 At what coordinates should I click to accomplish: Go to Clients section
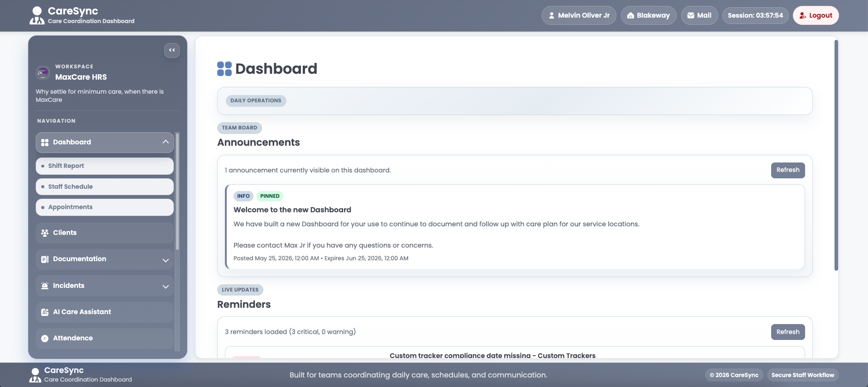pyautogui.click(x=105, y=233)
